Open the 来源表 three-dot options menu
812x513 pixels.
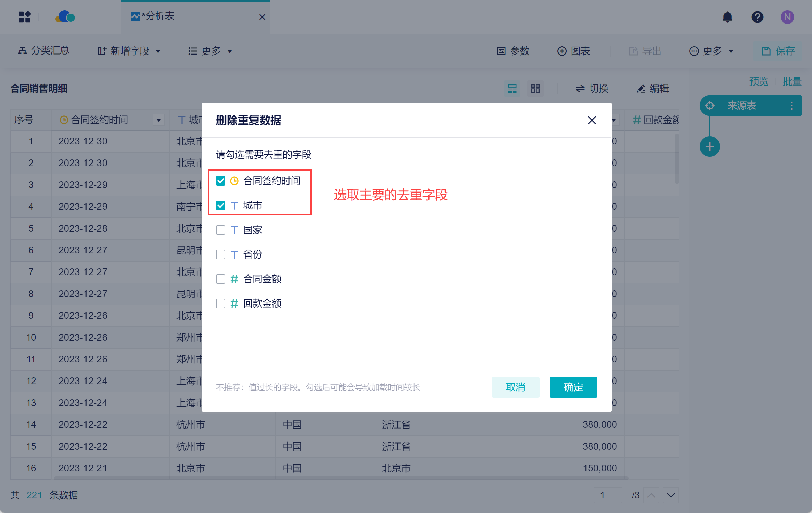click(x=792, y=106)
